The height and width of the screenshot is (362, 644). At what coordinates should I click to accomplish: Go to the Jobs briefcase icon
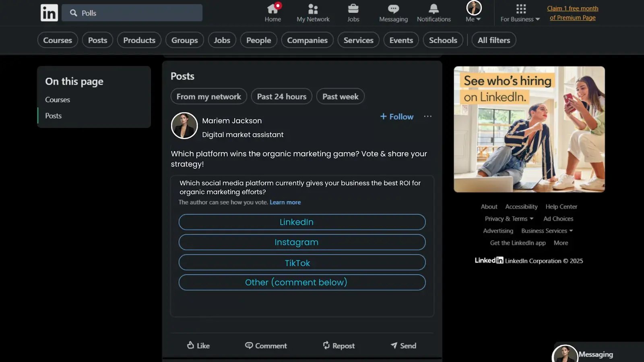(x=353, y=9)
